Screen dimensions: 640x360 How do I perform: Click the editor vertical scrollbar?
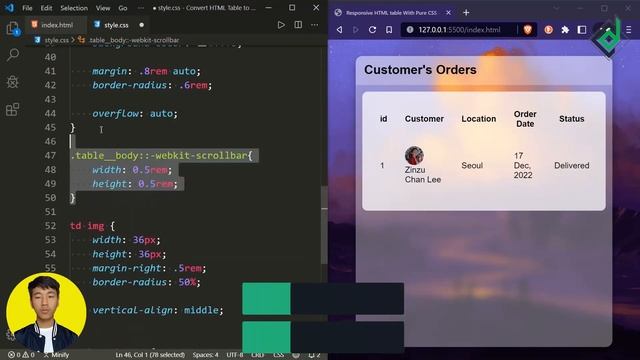(324, 224)
